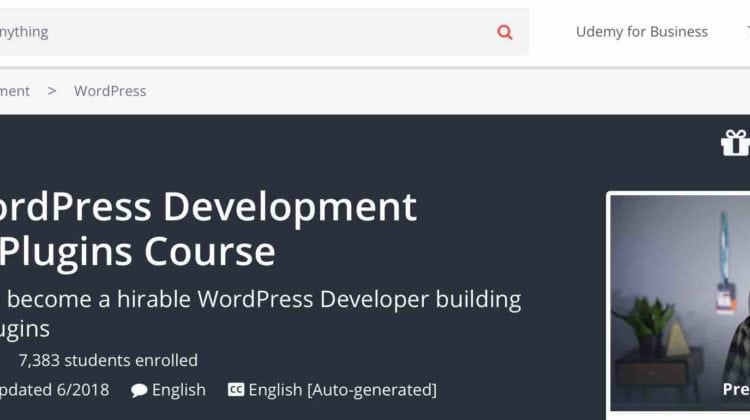Open the WordPress breadcrumb link
Viewport: 750px width, 420px height.
[110, 91]
